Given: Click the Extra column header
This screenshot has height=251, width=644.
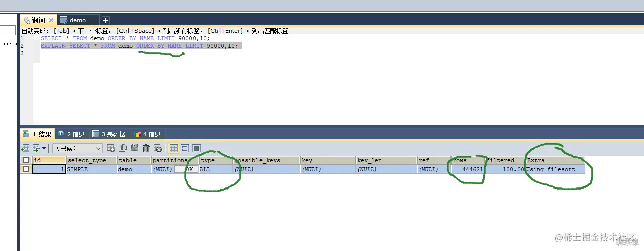Looking at the screenshot, I should (555, 160).
